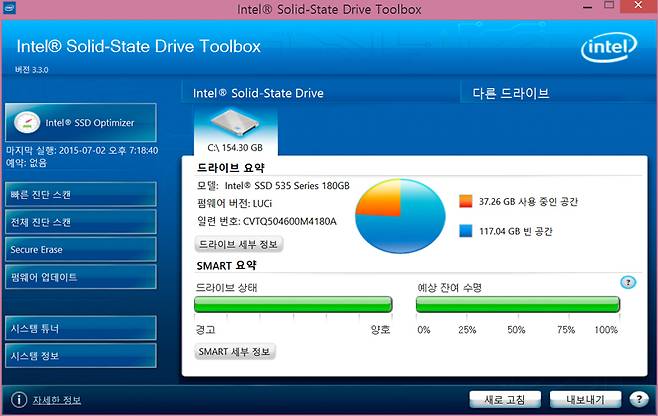This screenshot has width=658, height=416.
Task: Minimize the Toolbox window
Action: [588, 7]
